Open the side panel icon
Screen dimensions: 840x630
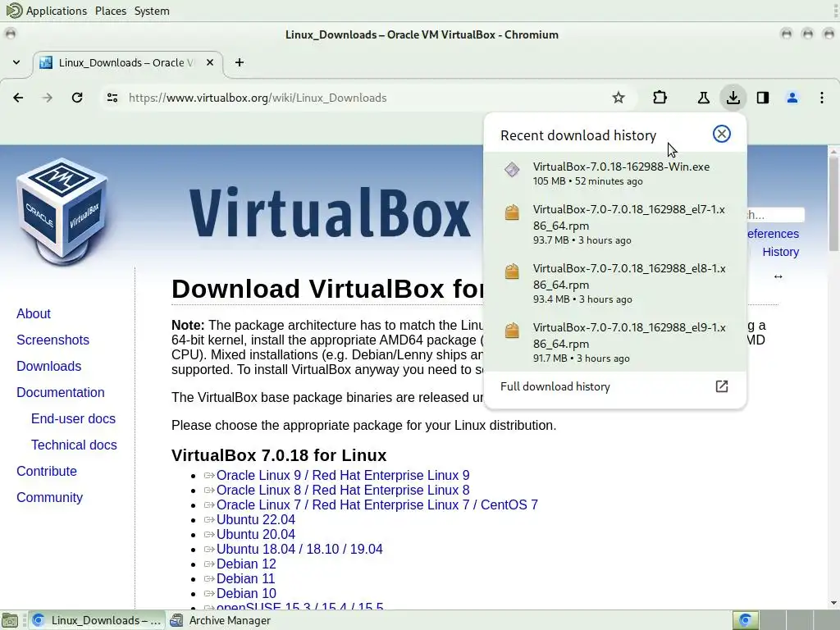(763, 98)
